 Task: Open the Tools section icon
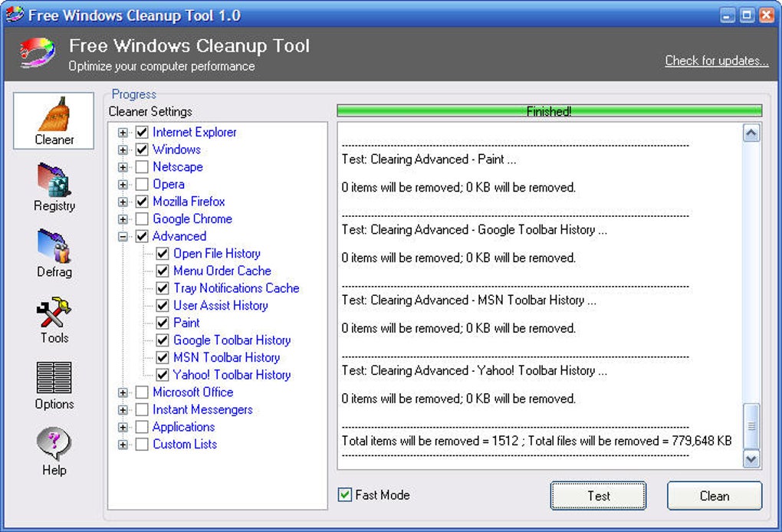coord(54,312)
